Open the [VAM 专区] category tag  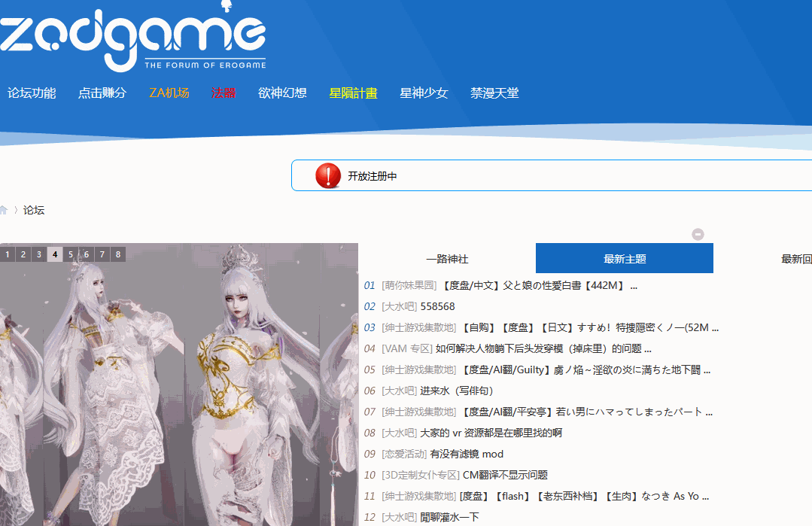click(407, 348)
